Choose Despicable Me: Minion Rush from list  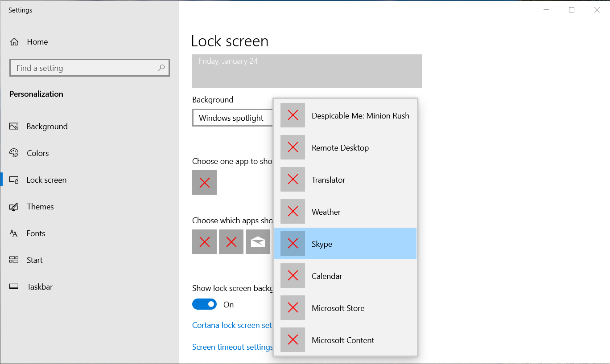point(345,115)
